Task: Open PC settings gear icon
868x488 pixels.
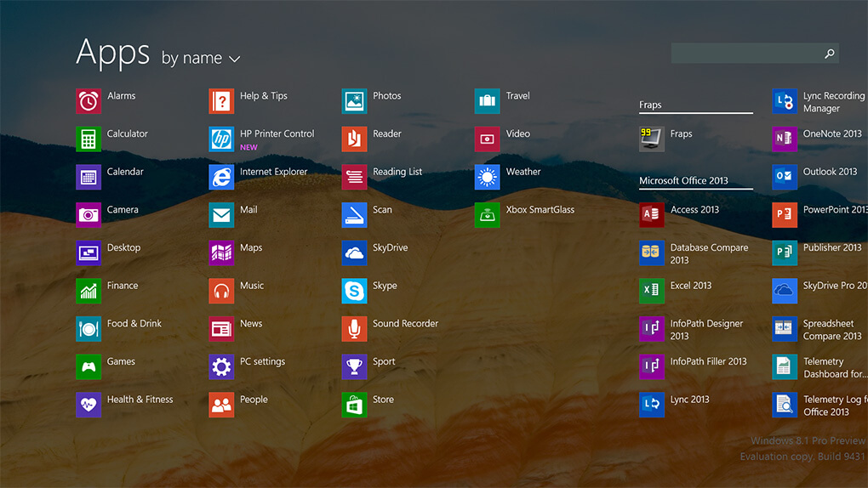Action: click(221, 367)
